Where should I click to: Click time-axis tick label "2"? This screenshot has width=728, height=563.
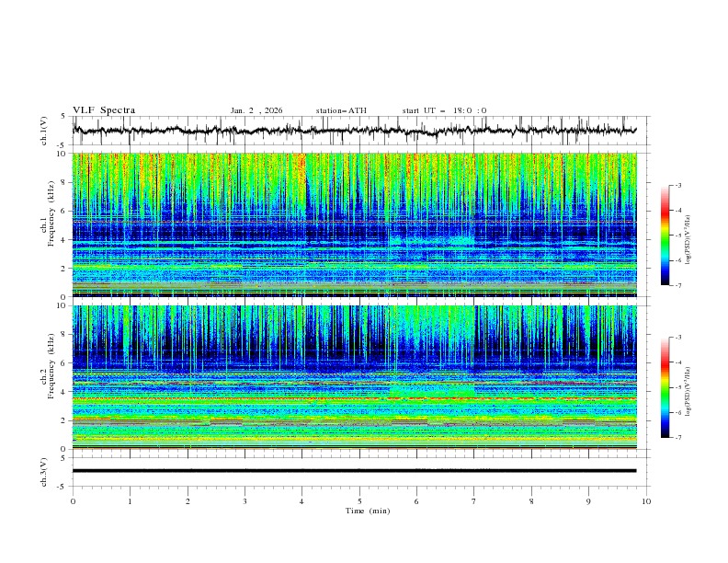[188, 501]
